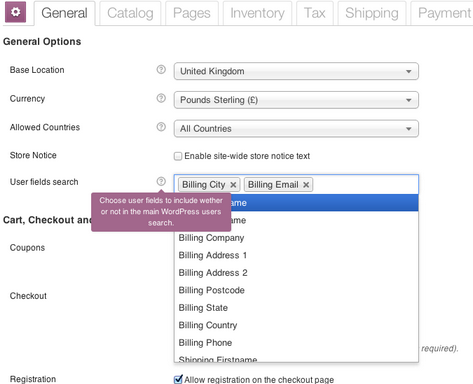
Task: Uncheck Allow registration on the checkout page
Action: coord(178,379)
